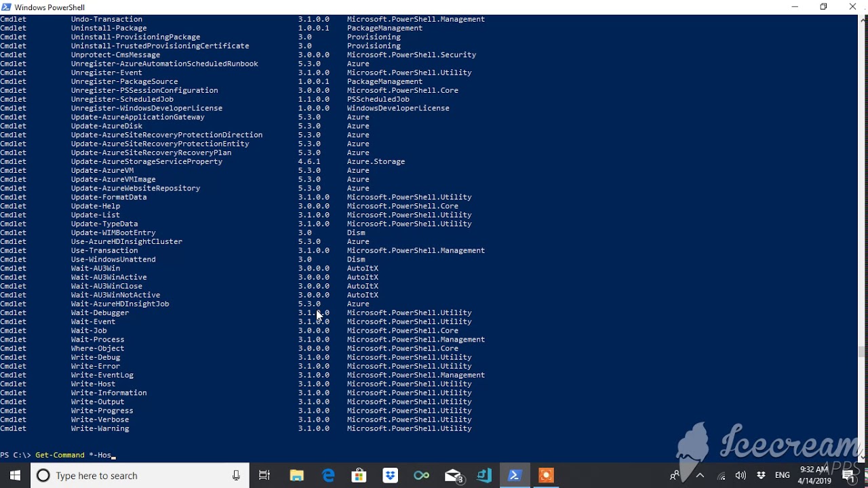Click the Update-AzureDisk cmdlet name
Image resolution: width=868 pixels, height=488 pixels.
tap(106, 126)
